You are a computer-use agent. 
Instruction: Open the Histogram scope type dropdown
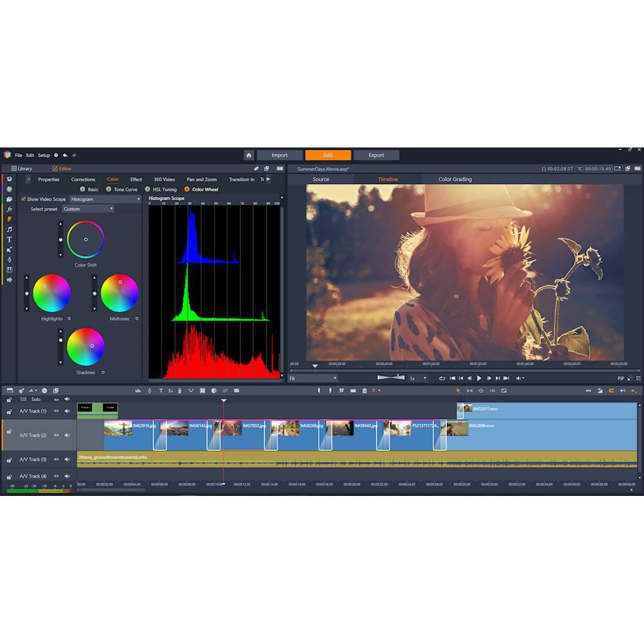(x=105, y=200)
